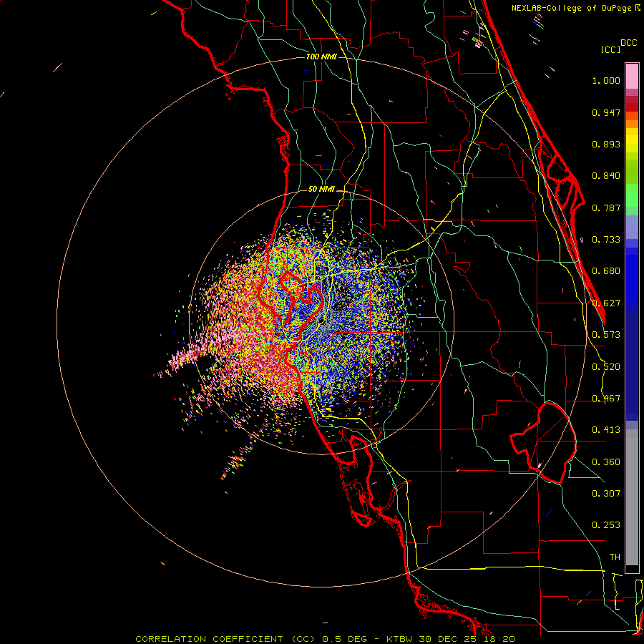The image size is (644, 644).
Task: Pick the gray color bar segment near 0.307
Action: 632,497
